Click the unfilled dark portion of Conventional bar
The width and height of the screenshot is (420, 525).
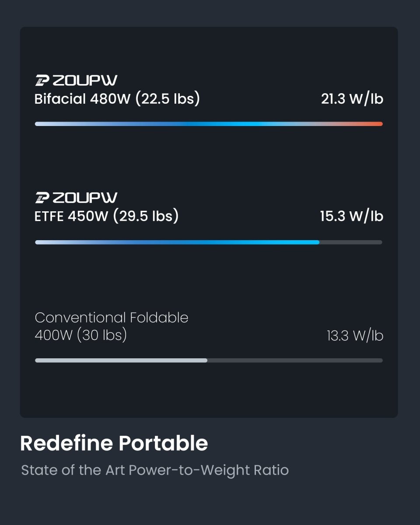[x=295, y=360]
